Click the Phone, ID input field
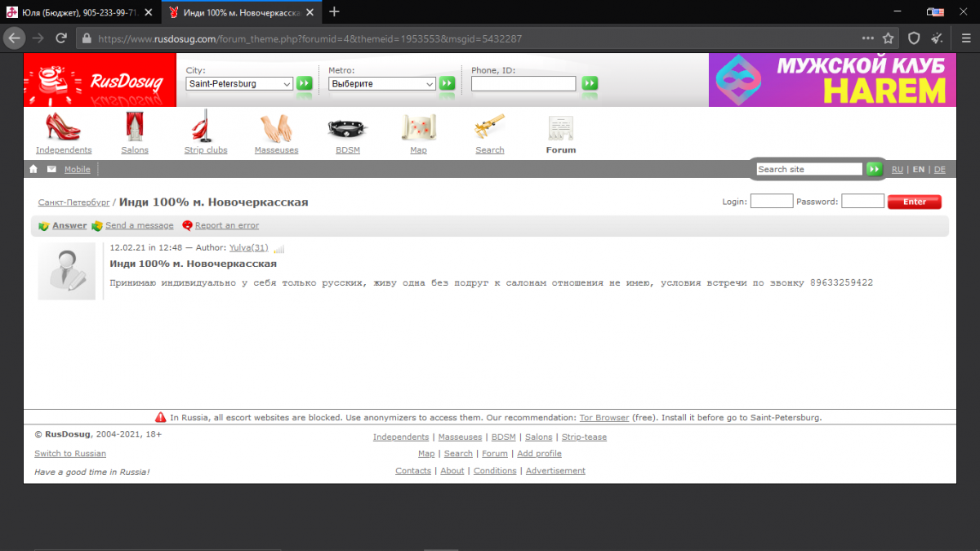The image size is (980, 551). coord(523,83)
